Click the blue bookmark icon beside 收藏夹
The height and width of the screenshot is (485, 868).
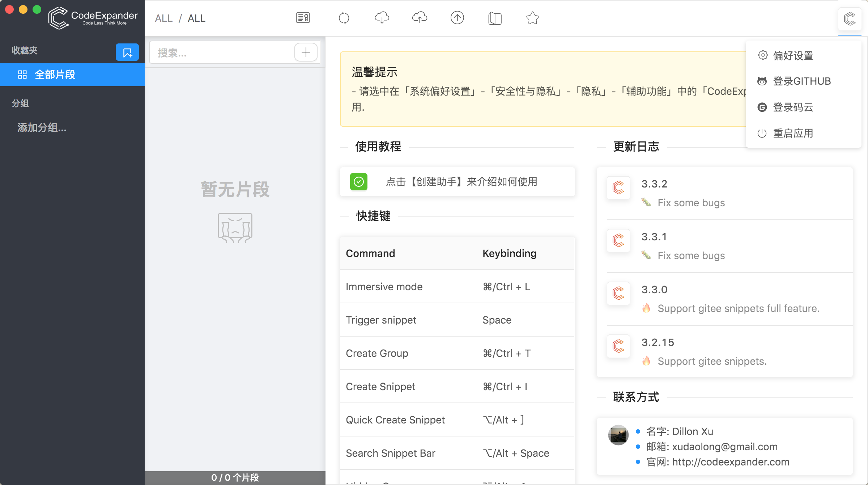(x=127, y=52)
